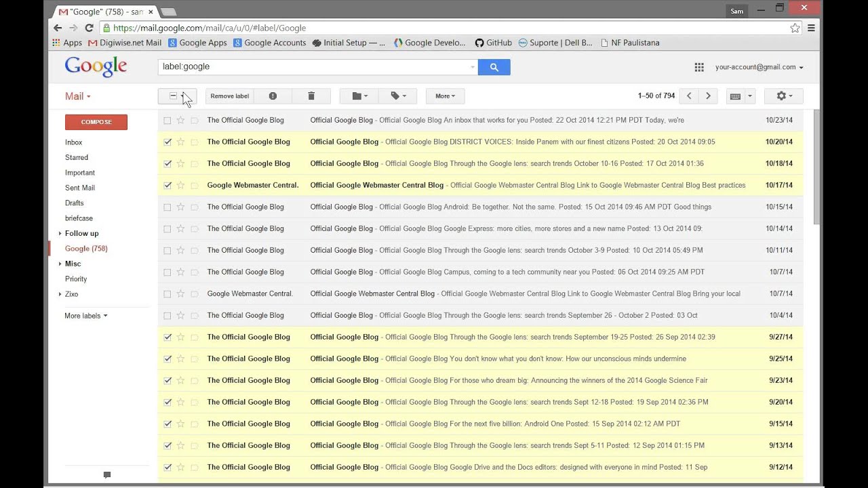Toggle the select-all checkbox in toolbar
Viewport: 868px width, 488px height.
(173, 96)
